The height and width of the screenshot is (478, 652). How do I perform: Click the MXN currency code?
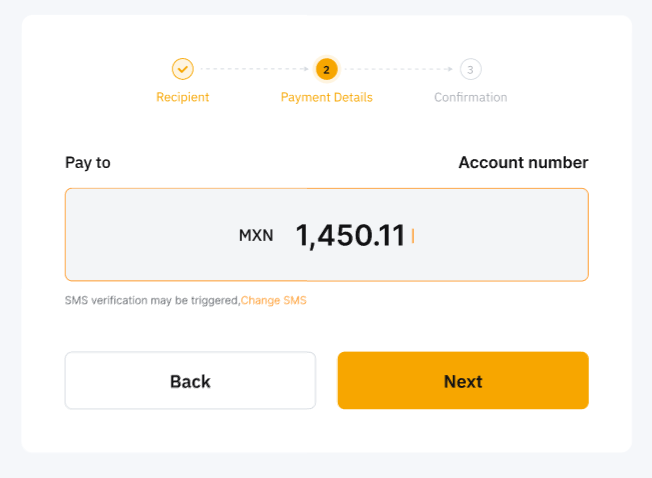pos(256,236)
